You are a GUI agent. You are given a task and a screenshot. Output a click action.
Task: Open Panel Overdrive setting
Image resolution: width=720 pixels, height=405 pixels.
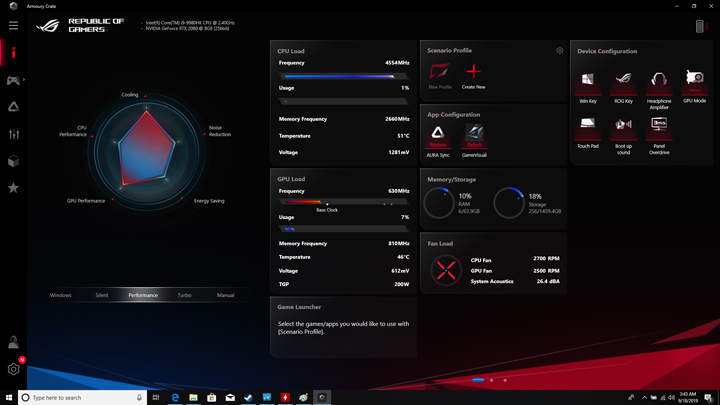pyautogui.click(x=659, y=128)
